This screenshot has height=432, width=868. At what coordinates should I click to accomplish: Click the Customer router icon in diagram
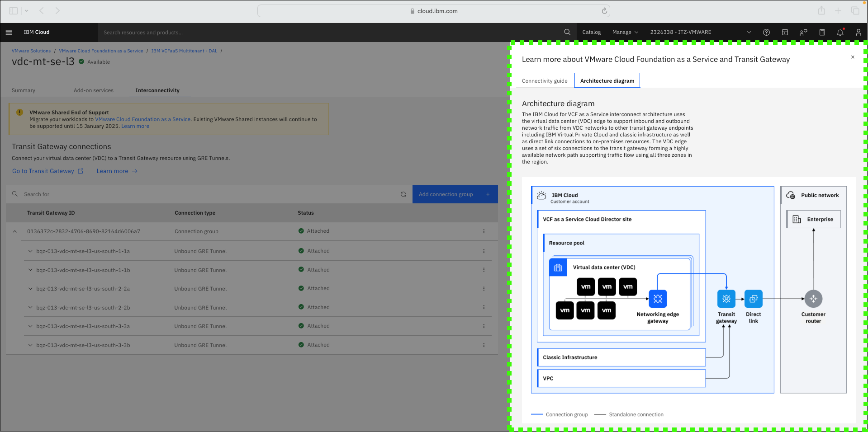(x=813, y=299)
